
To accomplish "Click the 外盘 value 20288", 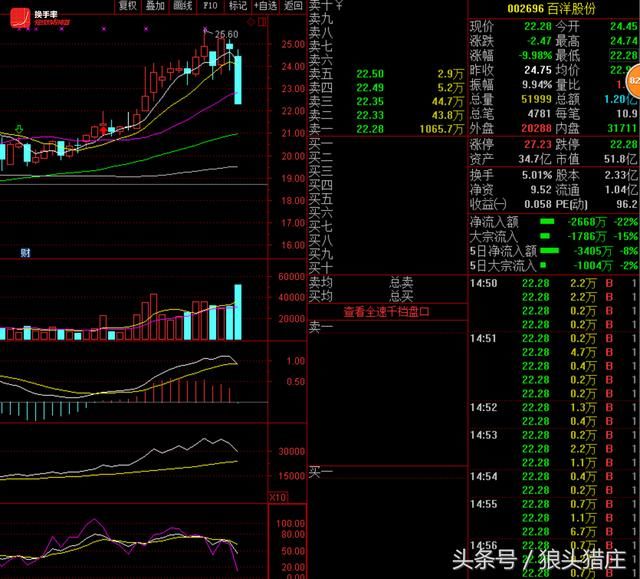I will [537, 129].
